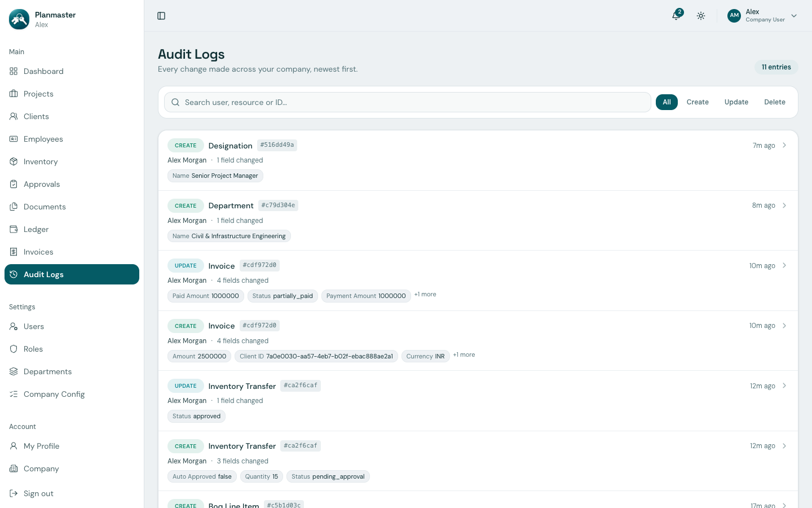This screenshot has width=812, height=508.
Task: Open My Profile
Action: pyautogui.click(x=72, y=446)
